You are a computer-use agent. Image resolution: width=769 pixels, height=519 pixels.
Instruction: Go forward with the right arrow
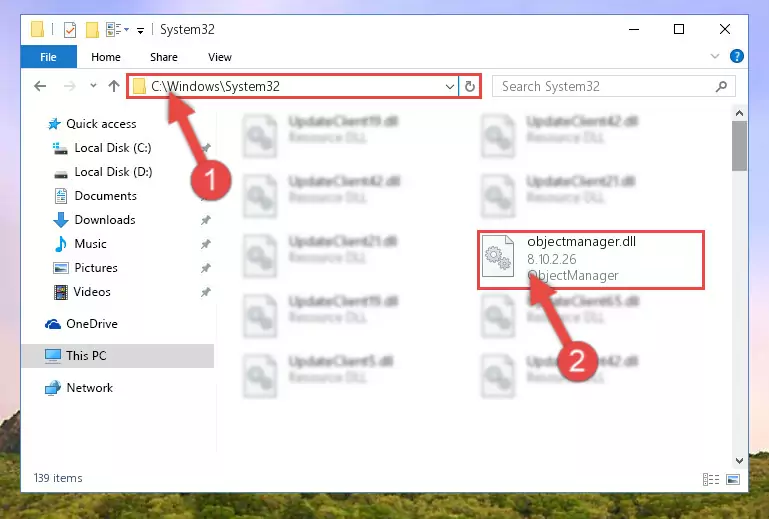[70, 86]
